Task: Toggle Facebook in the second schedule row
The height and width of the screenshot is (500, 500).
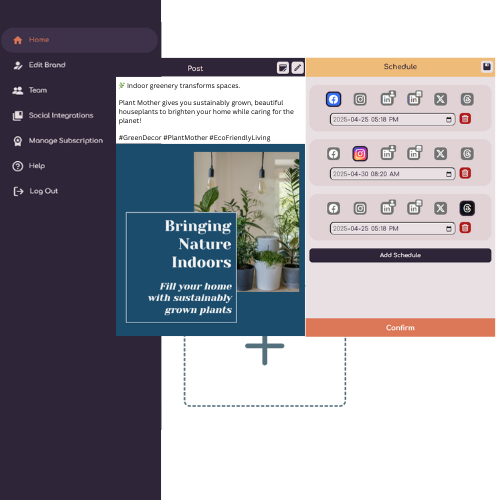Action: pos(333,154)
